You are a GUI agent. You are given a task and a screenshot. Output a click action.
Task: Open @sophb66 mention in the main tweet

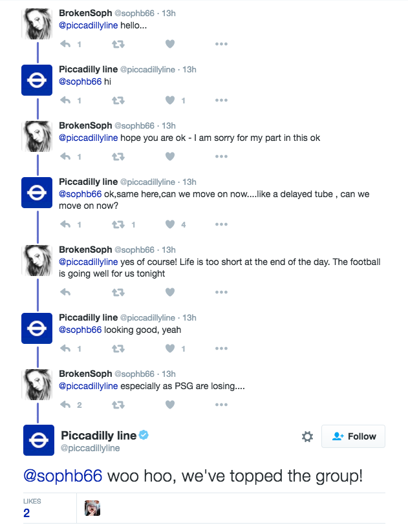coord(63,476)
